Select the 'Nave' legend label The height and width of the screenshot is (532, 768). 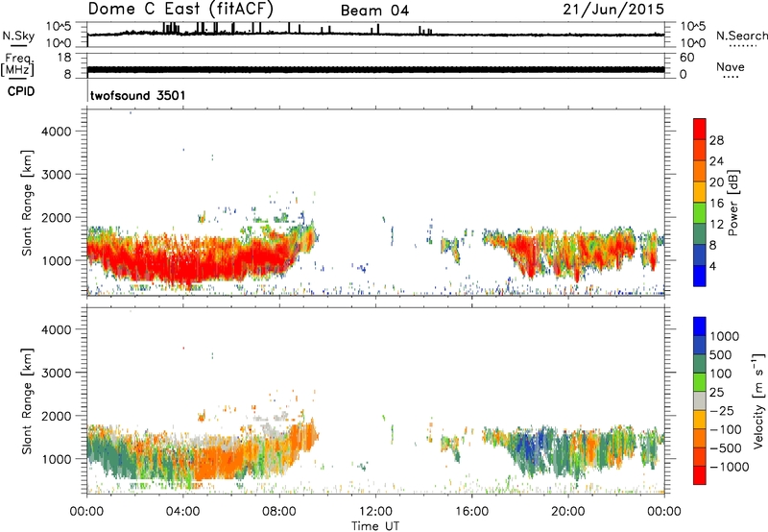pyautogui.click(x=731, y=66)
